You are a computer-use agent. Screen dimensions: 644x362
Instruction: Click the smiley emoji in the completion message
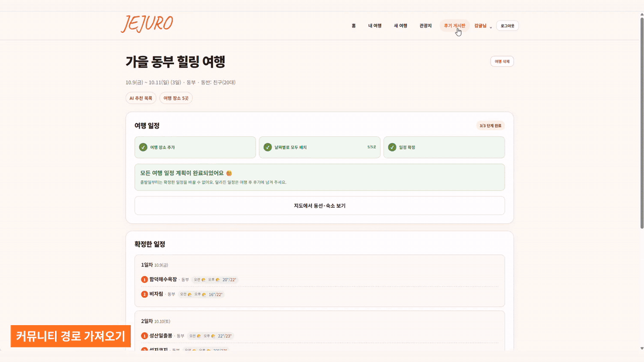coord(229,173)
